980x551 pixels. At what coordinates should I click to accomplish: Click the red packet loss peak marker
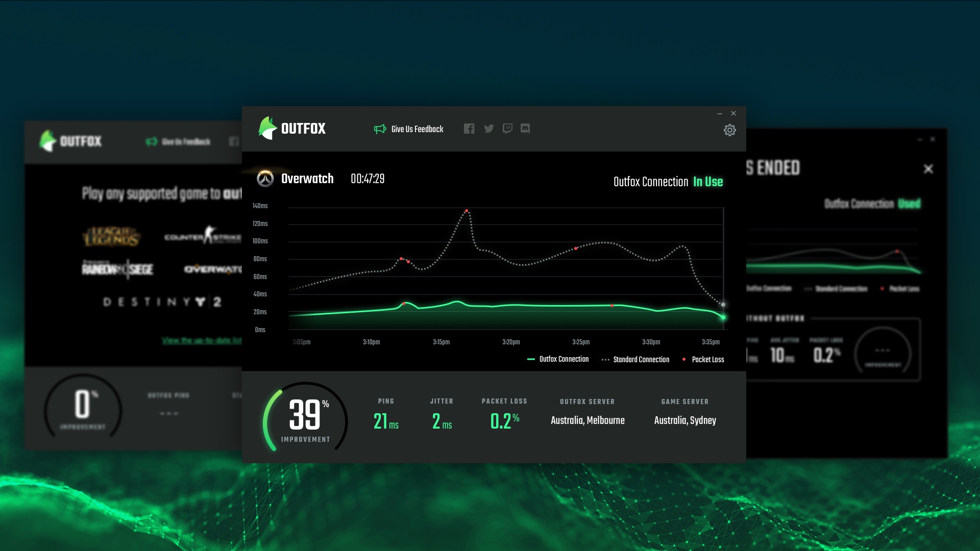click(467, 211)
